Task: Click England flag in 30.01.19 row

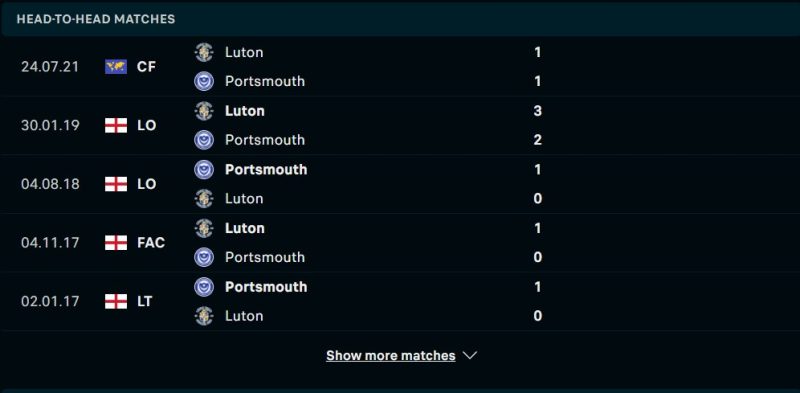Action: pos(116,126)
